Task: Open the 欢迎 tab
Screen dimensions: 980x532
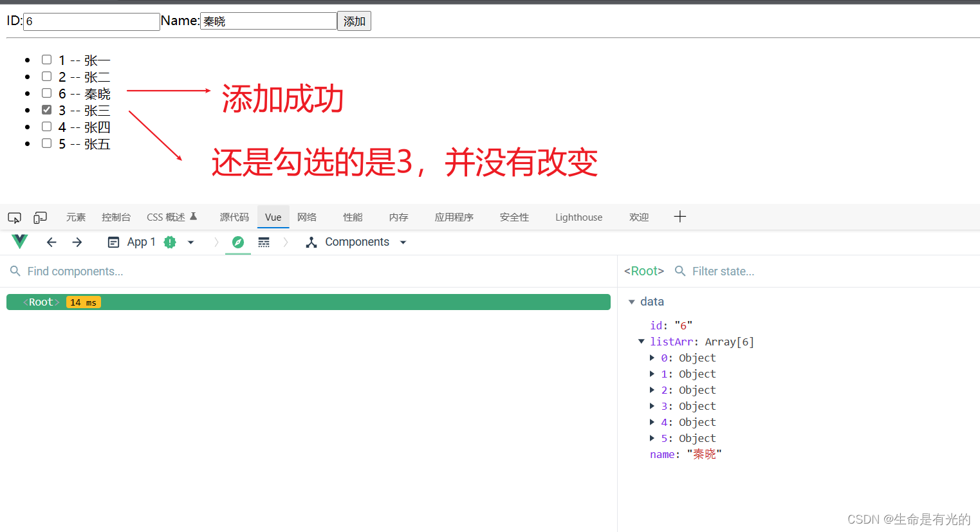Action: pyautogui.click(x=639, y=217)
